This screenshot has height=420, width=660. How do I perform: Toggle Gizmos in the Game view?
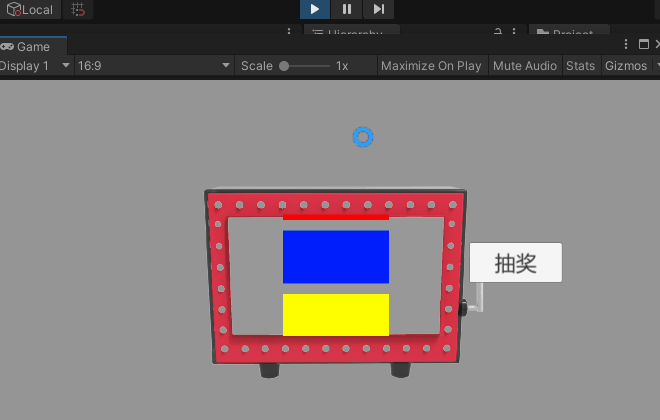coord(626,66)
